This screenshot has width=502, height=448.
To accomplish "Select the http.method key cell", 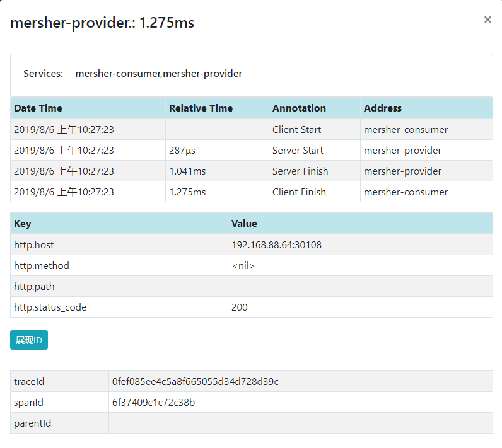I will [x=42, y=266].
